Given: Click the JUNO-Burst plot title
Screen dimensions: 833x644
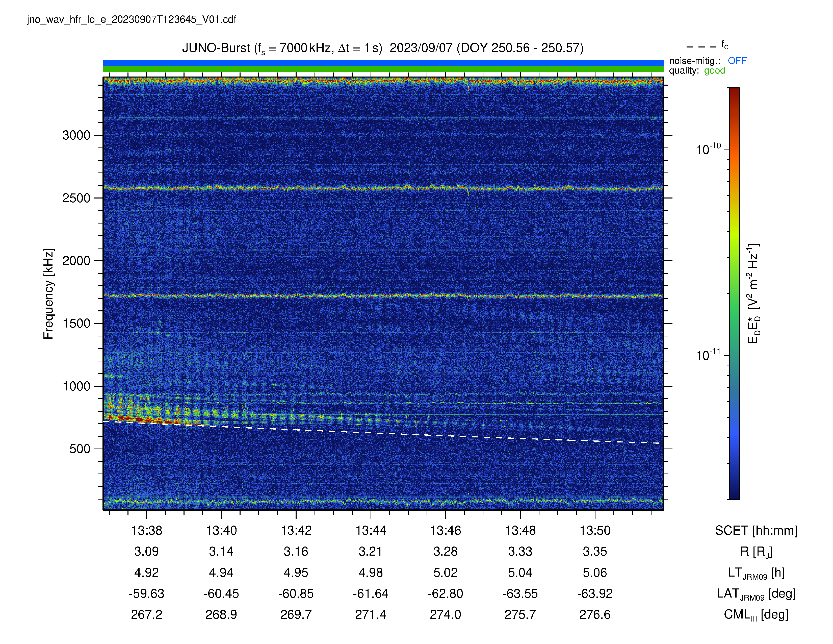Looking at the screenshot, I should click(383, 48).
